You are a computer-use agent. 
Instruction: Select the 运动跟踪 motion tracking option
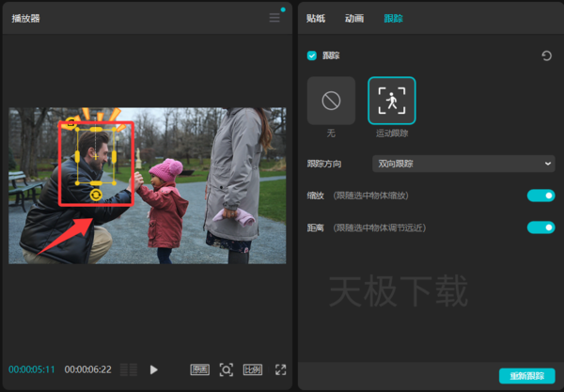[x=392, y=101]
